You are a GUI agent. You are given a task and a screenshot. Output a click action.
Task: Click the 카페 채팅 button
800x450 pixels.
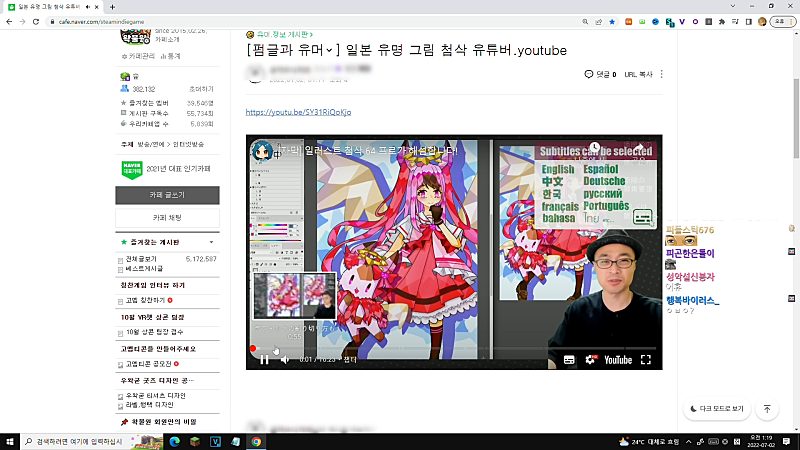[167, 218]
